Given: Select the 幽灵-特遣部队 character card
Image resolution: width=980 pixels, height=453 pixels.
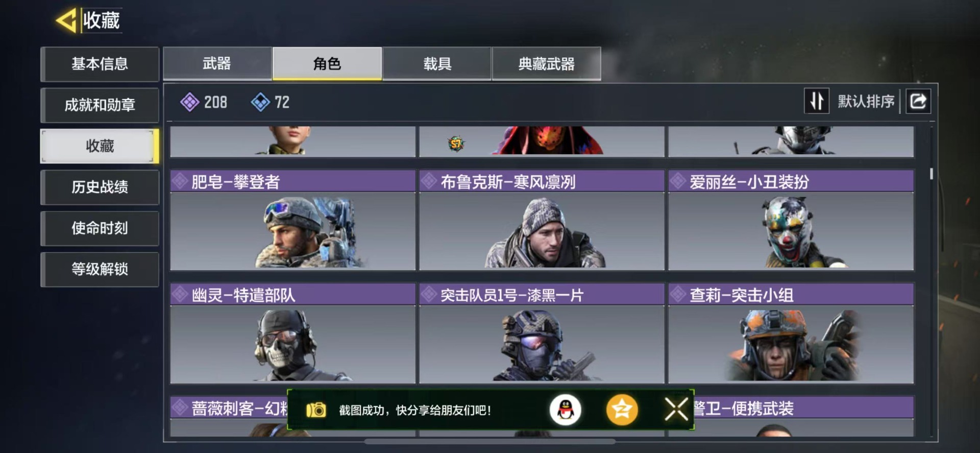Looking at the screenshot, I should (x=293, y=333).
